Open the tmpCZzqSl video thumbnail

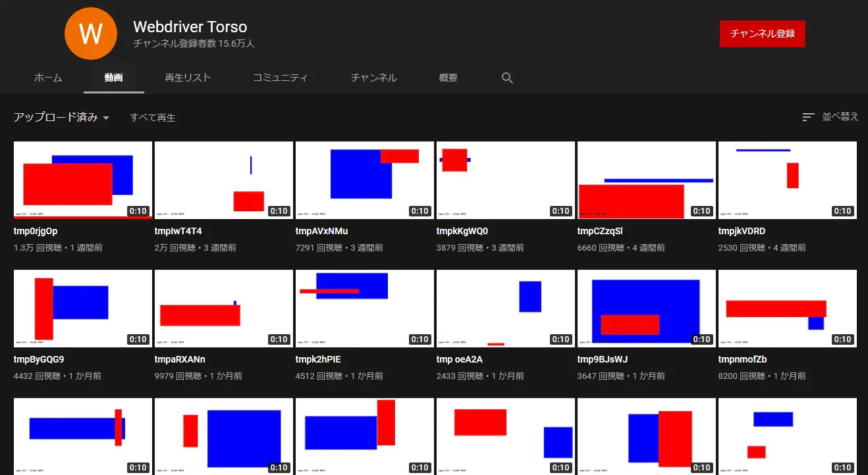(x=646, y=180)
